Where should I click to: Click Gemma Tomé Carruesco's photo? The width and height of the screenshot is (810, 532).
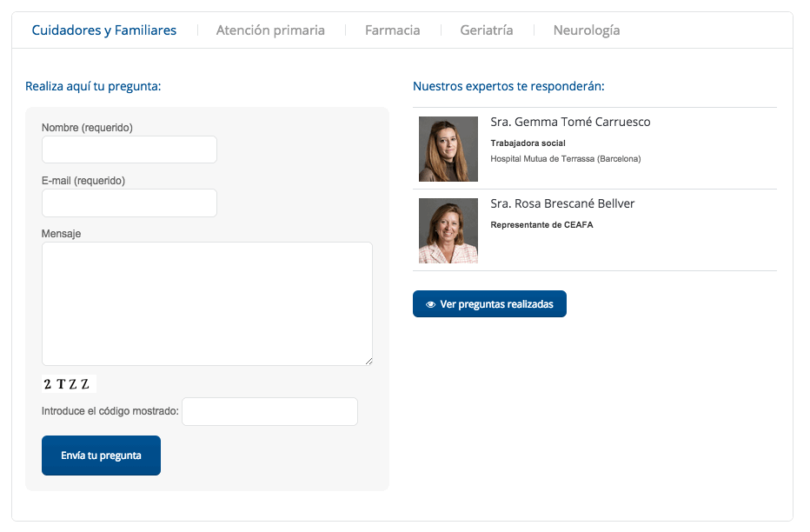click(448, 149)
